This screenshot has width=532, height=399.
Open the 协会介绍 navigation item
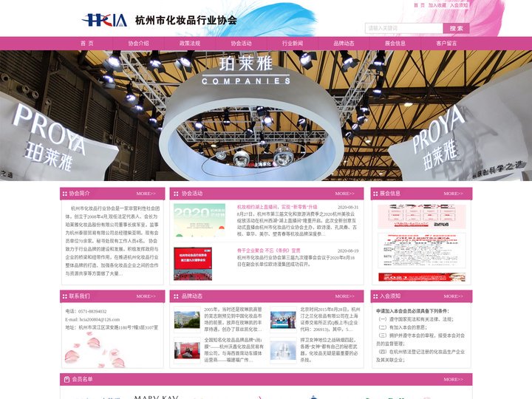click(x=138, y=44)
